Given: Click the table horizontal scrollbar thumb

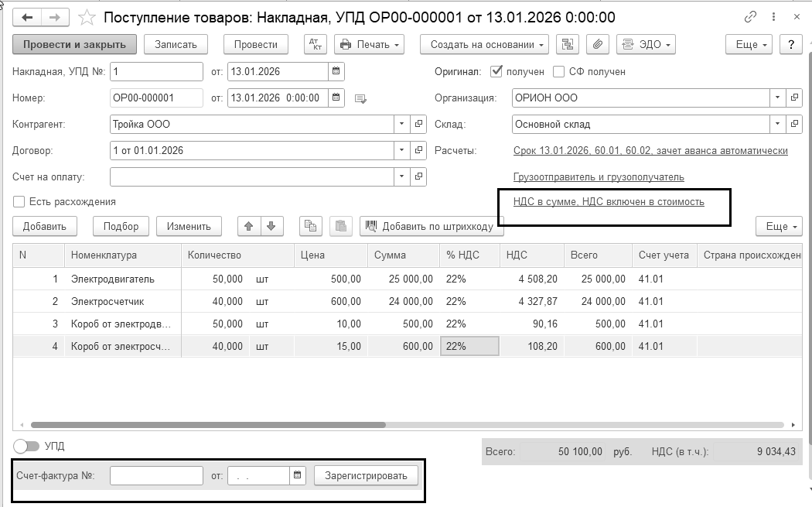Looking at the screenshot, I should pyautogui.click(x=208, y=425).
